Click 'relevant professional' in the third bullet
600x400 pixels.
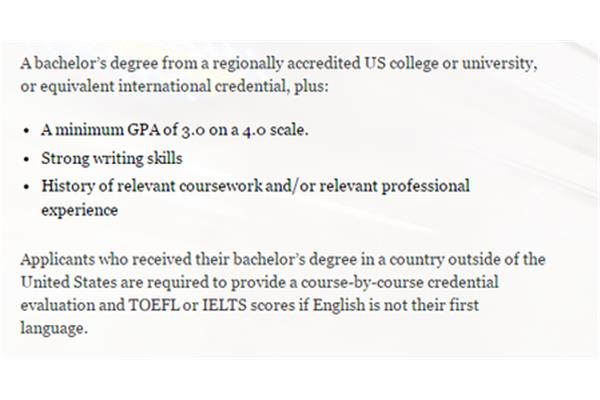coord(395,186)
